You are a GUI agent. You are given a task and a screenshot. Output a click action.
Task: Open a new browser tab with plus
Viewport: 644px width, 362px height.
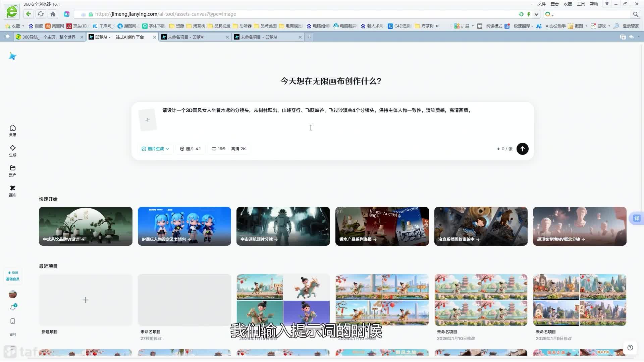pyautogui.click(x=309, y=37)
